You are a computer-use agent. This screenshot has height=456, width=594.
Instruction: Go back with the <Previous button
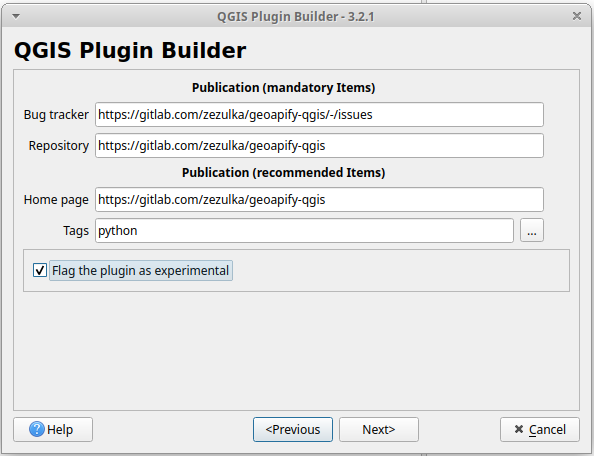293,429
